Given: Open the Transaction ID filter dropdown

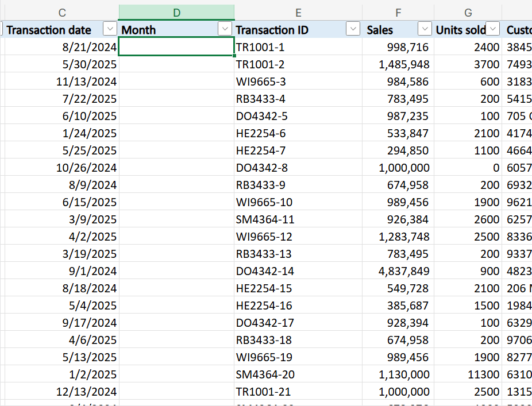Looking at the screenshot, I should point(353,29).
